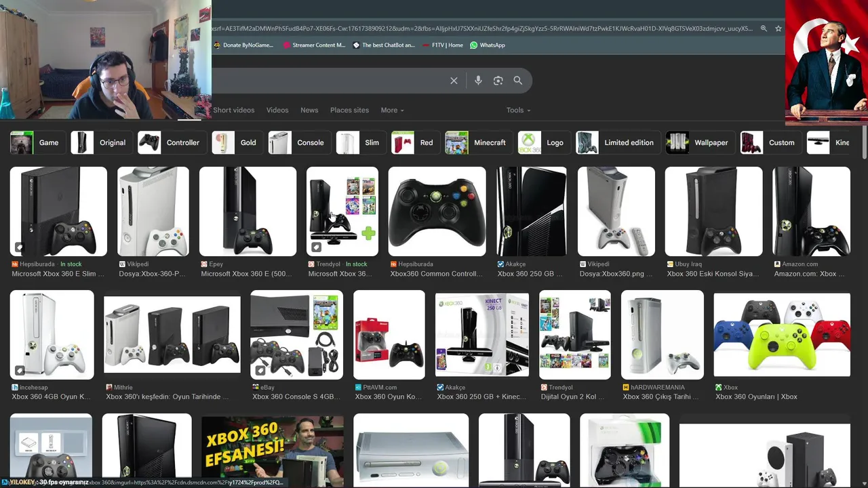Expand the Tools dropdown
Screen dimensions: 868x488
(x=518, y=110)
